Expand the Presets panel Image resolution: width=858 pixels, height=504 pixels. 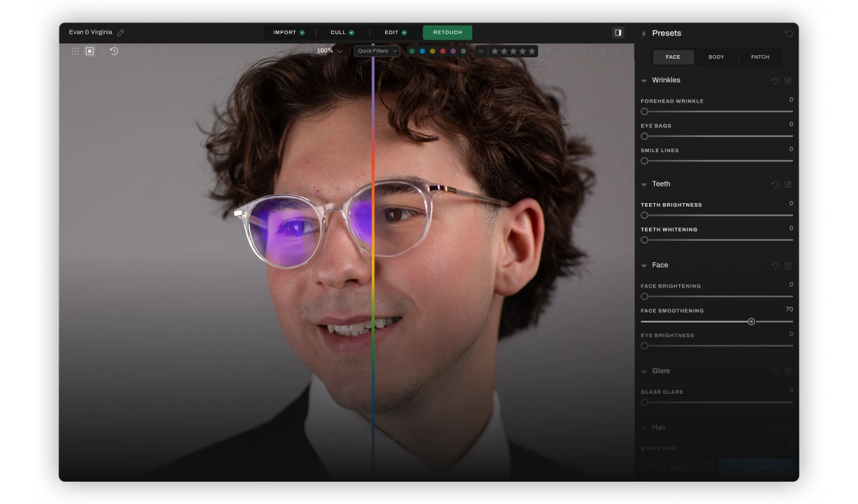point(643,34)
